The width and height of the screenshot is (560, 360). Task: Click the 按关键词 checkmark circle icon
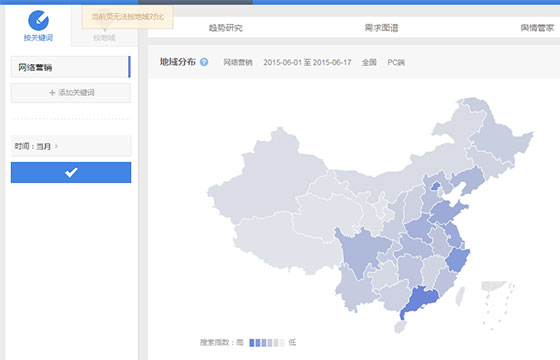[x=38, y=20]
